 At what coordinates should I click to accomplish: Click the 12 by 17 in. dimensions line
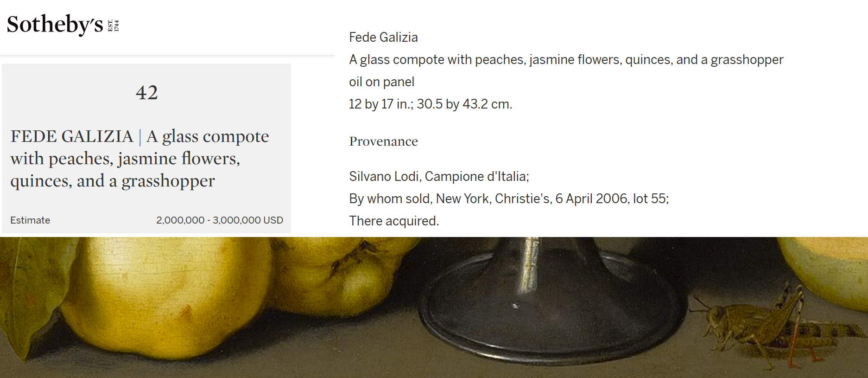tap(431, 104)
